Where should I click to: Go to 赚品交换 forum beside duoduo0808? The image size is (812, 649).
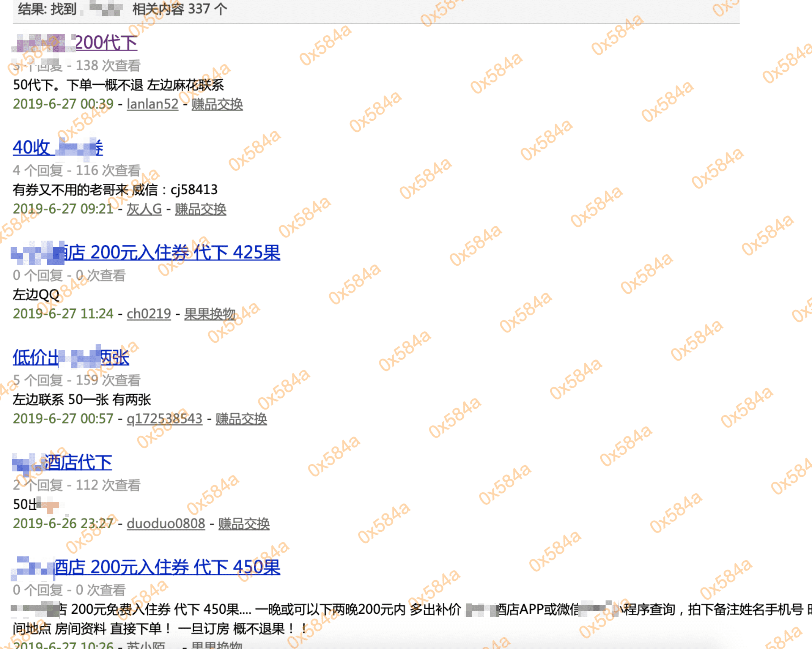pos(244,523)
